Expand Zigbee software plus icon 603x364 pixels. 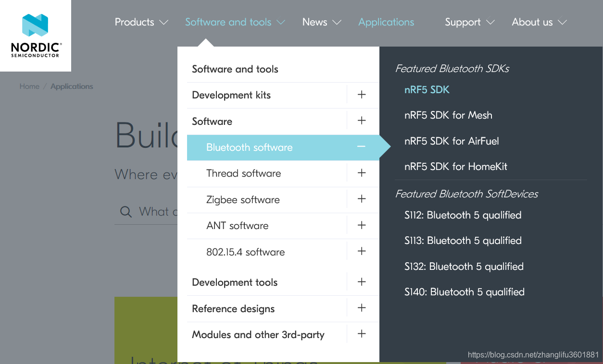[362, 199]
